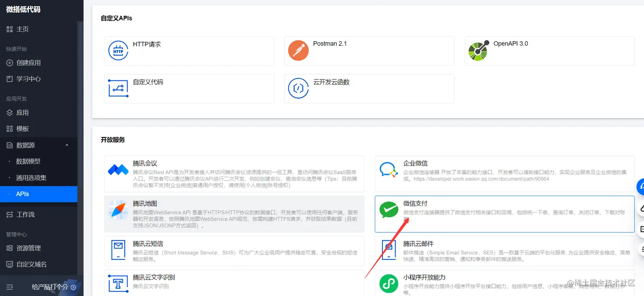Click the HTTP calendar icon
This screenshot has width=644, height=296.
[x=118, y=51]
